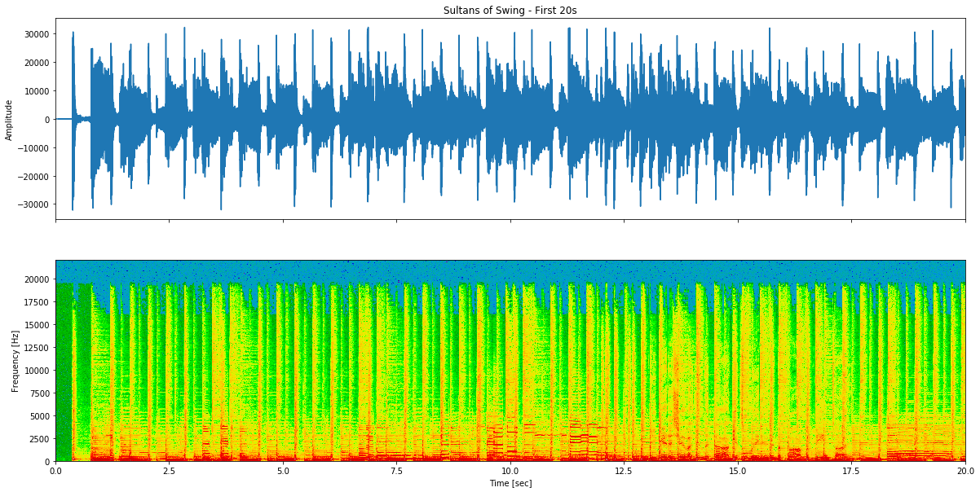The image size is (980, 492).
Task: Click the 17500 frequency tick label
Action: (36, 302)
